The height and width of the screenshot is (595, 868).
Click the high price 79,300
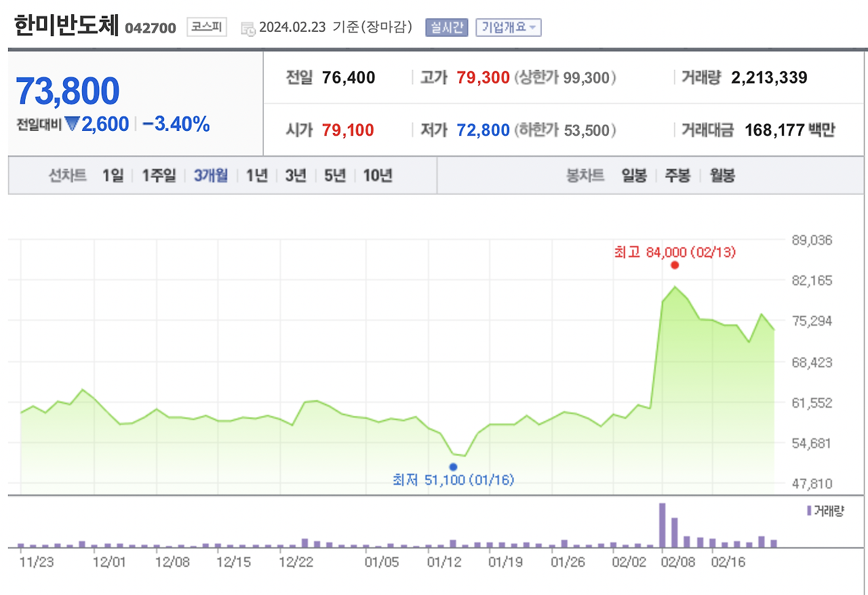tap(483, 77)
